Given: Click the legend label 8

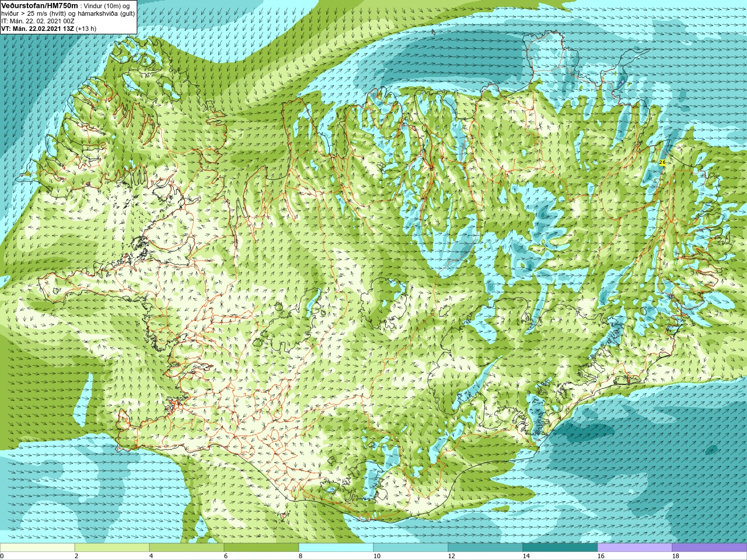Looking at the screenshot, I should [301, 556].
